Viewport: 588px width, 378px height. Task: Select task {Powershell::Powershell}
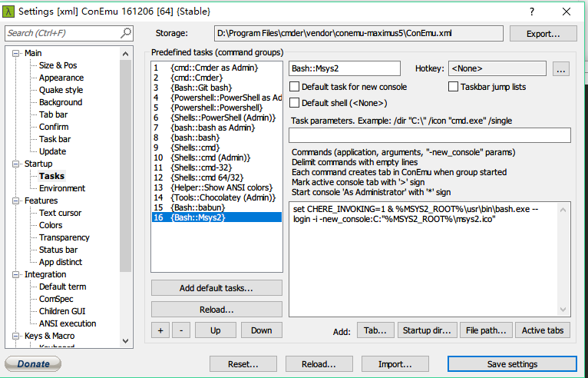point(216,108)
